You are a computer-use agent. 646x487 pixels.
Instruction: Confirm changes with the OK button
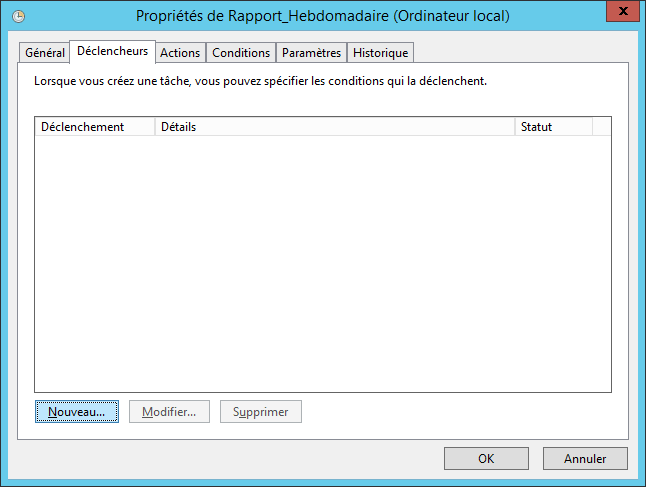[486, 459]
